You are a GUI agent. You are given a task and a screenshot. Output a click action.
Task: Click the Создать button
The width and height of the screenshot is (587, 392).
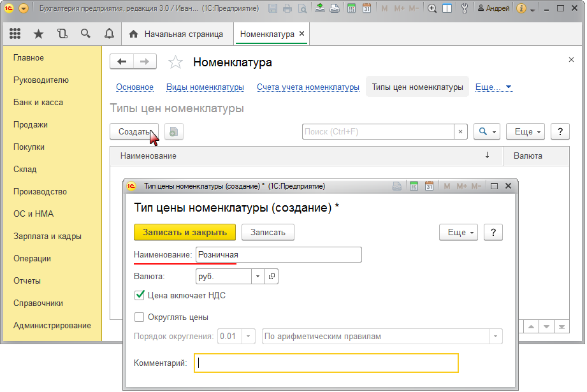[134, 132]
